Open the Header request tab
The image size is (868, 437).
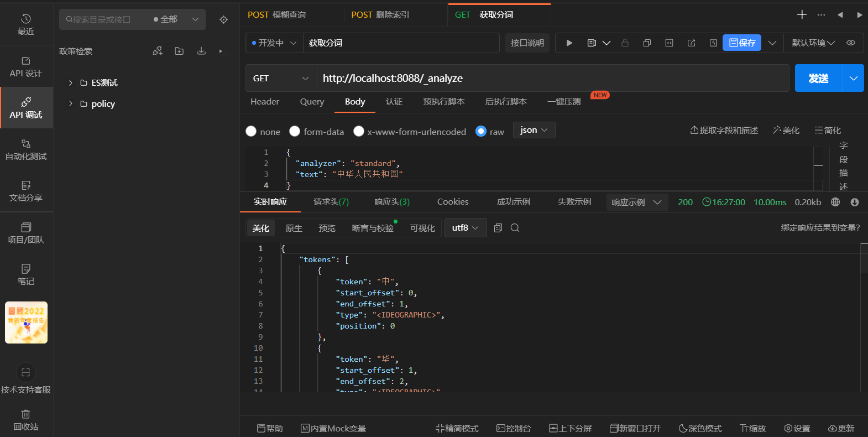265,102
